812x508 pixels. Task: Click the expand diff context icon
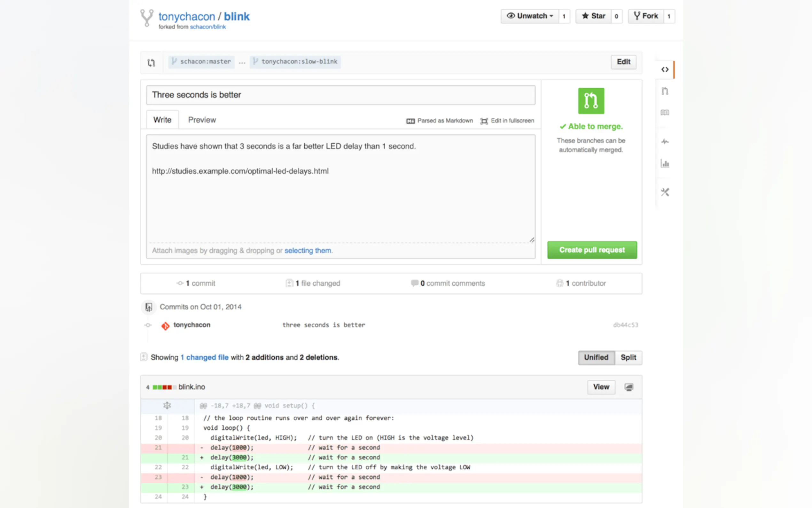pos(167,406)
